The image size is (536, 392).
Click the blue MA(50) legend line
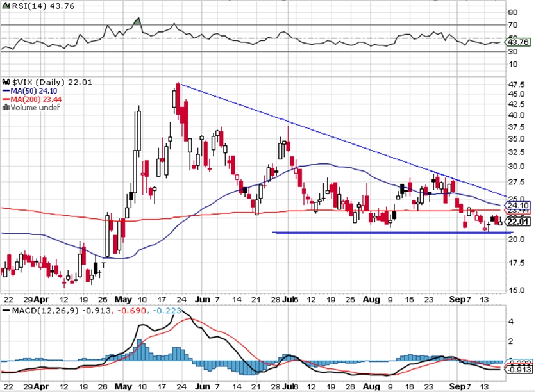click(6, 91)
